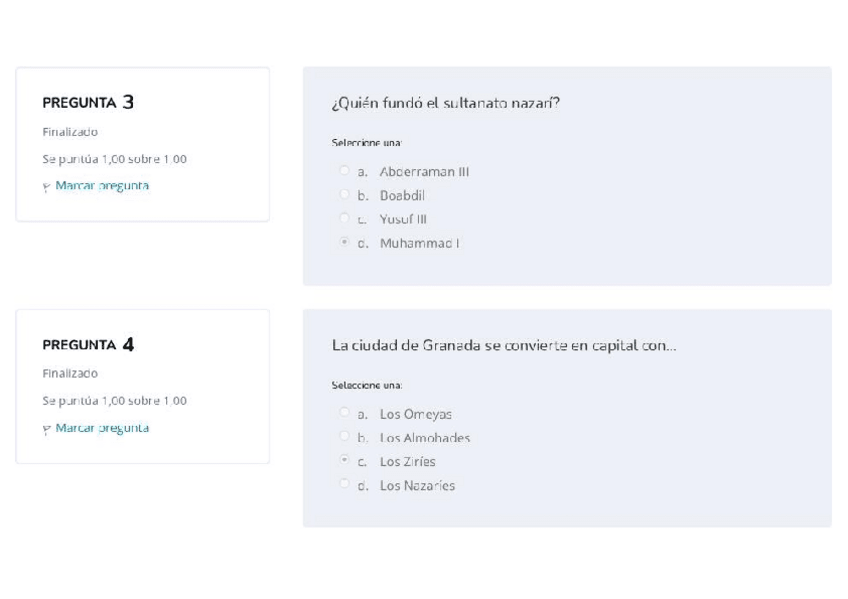
Task: Click the score text in the Pregunta 3 card
Action: 114,159
